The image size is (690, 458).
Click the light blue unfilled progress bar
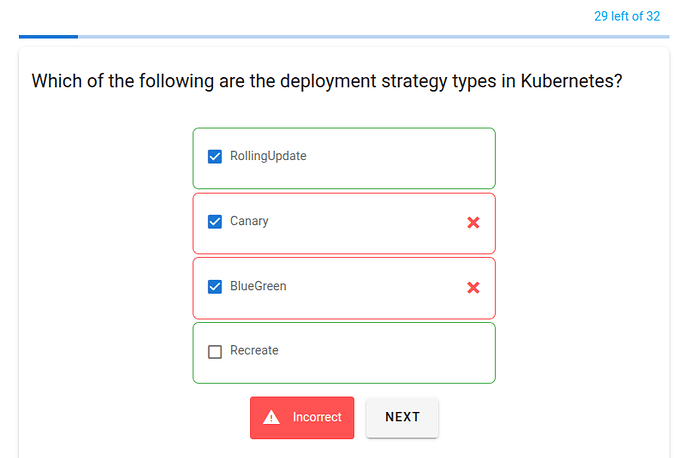point(374,37)
